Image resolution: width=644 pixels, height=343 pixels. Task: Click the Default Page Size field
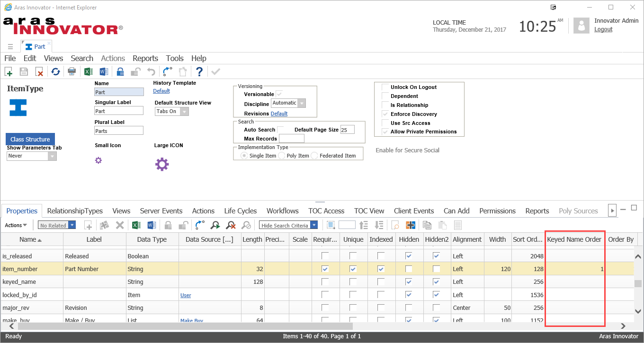347,130
